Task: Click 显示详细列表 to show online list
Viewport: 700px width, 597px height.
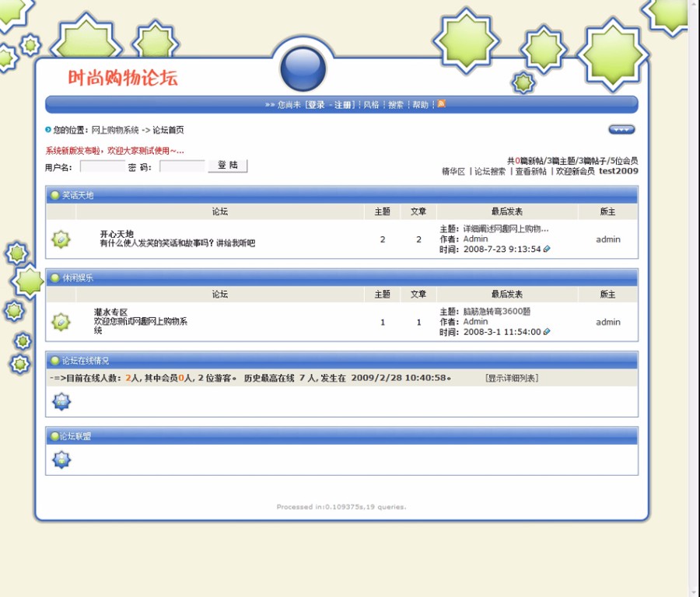Action: [512, 378]
